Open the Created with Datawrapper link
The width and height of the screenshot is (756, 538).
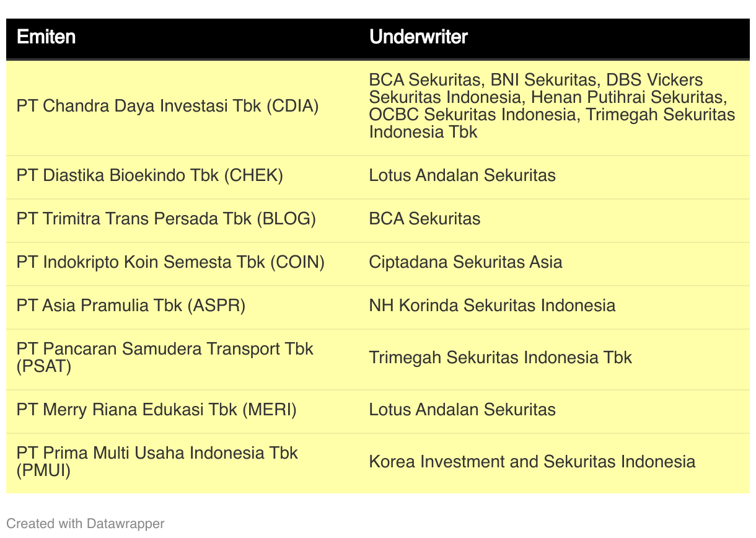[x=86, y=524]
